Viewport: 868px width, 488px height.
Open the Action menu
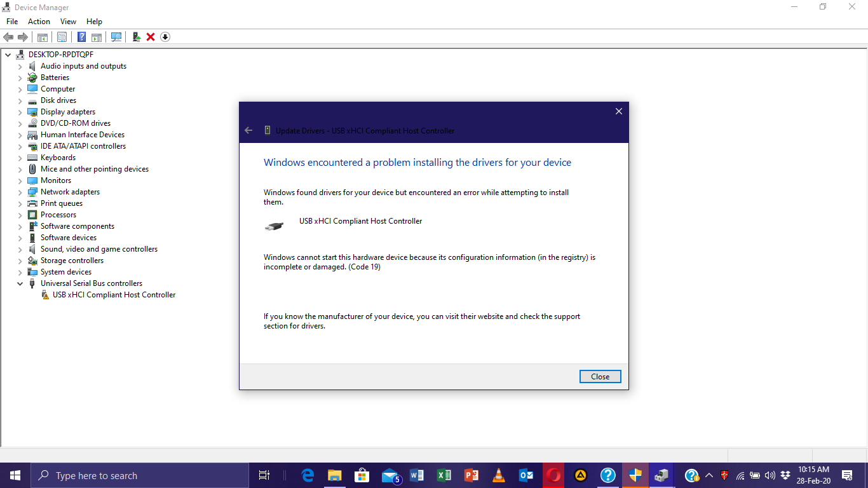coord(39,21)
